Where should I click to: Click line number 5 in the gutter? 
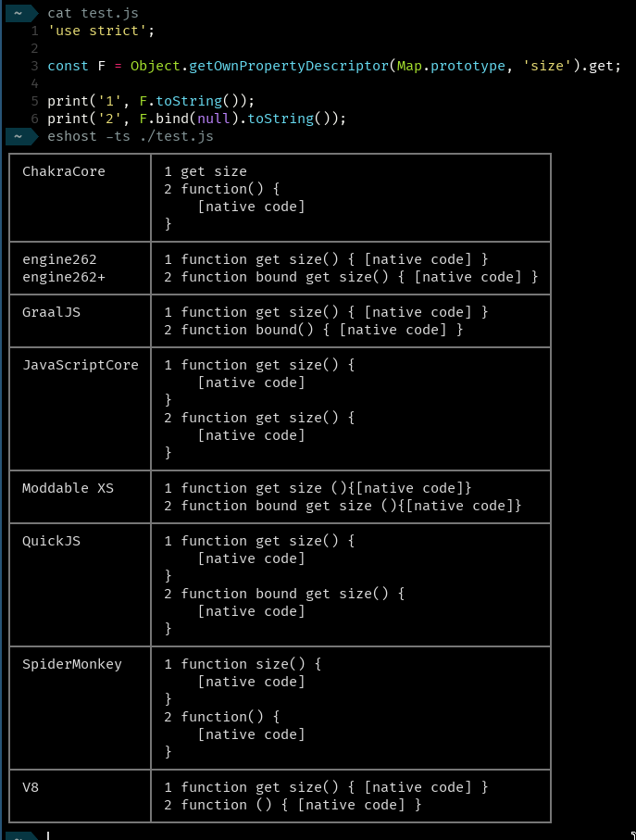click(x=34, y=101)
